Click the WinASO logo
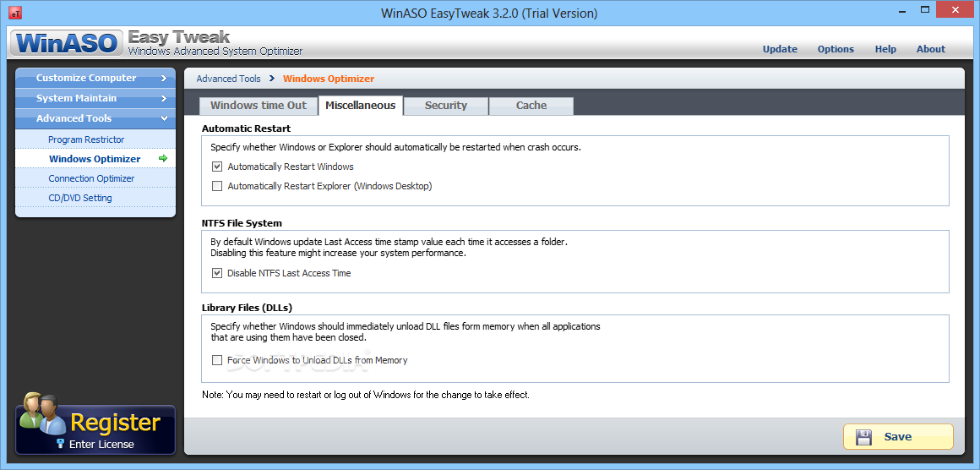 [67, 43]
